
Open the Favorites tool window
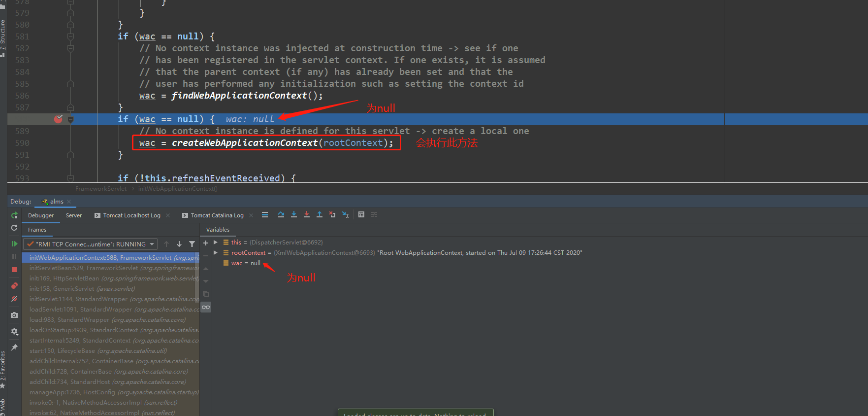coord(3,367)
